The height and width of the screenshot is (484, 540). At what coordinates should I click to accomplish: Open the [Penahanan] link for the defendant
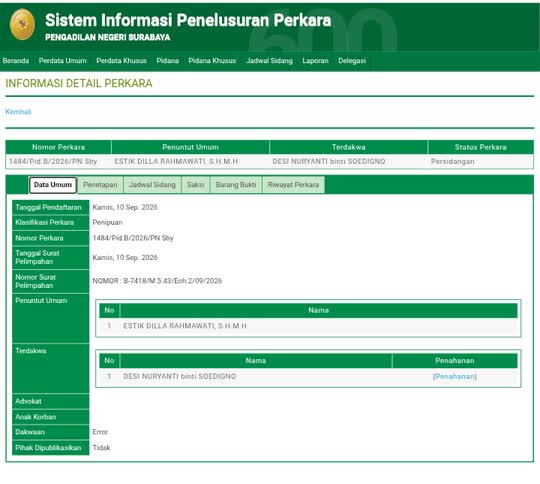[x=455, y=377]
